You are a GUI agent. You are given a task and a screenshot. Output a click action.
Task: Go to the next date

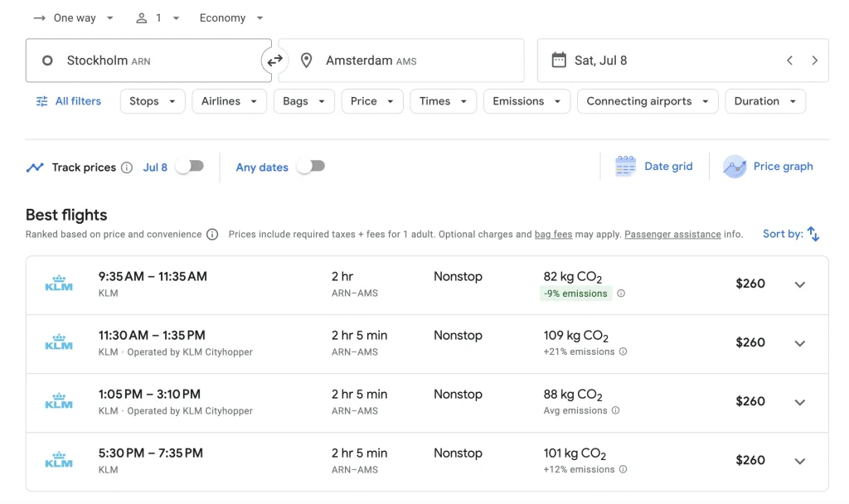click(x=814, y=60)
